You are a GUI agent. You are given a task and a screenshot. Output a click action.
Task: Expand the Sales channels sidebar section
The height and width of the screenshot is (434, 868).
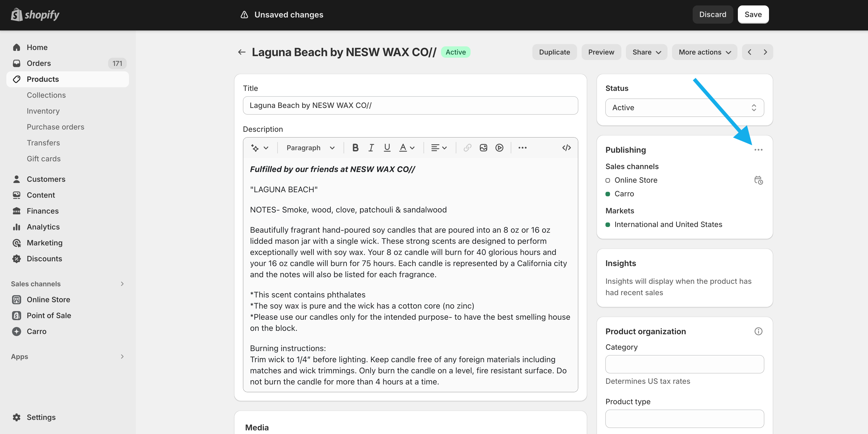tap(122, 284)
